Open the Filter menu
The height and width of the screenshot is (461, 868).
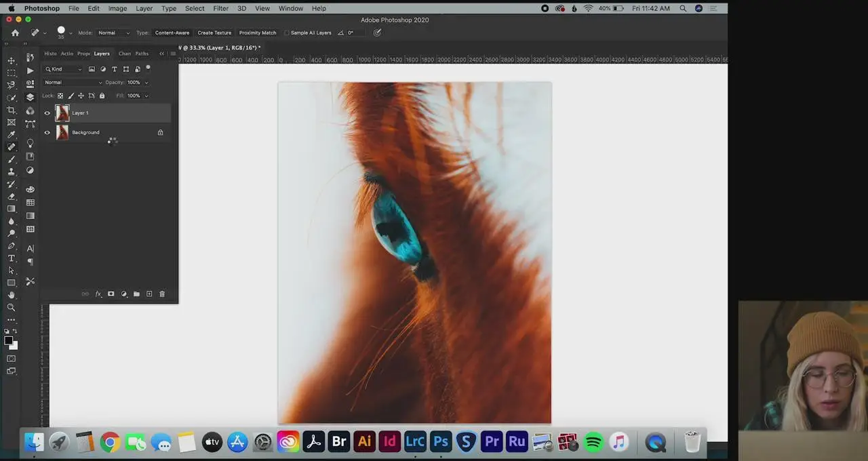(x=220, y=8)
